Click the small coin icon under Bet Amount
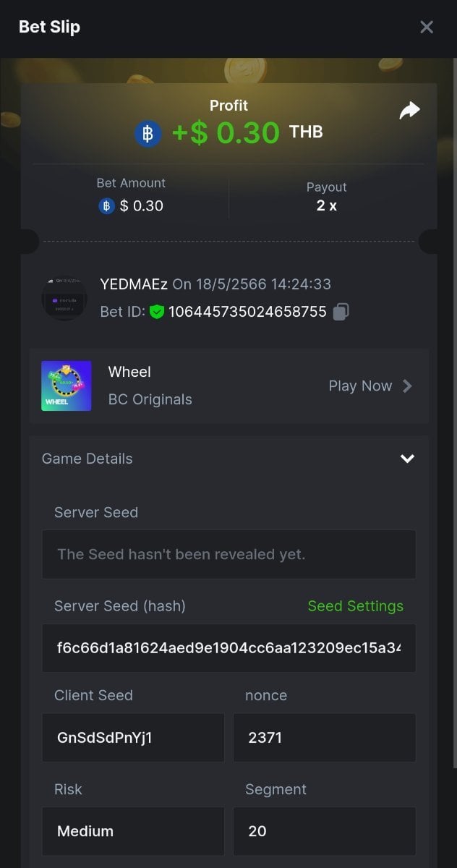This screenshot has height=868, width=457. click(x=106, y=206)
